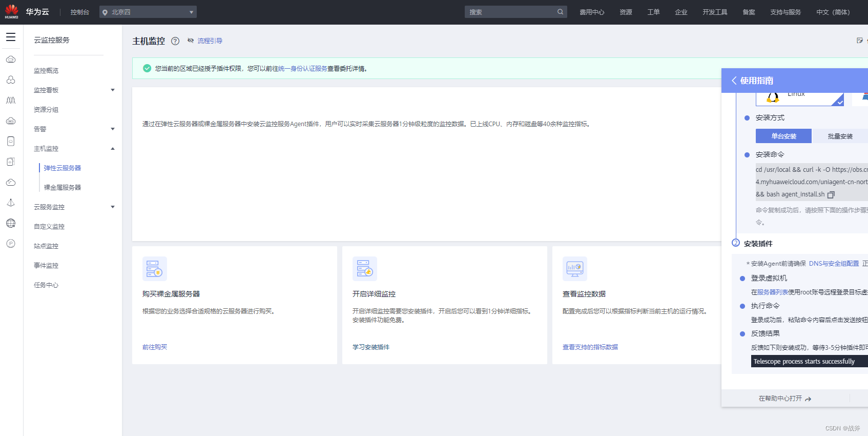The width and height of the screenshot is (868, 436).
Task: Open 开发工具 top menu
Action: [x=715, y=12]
